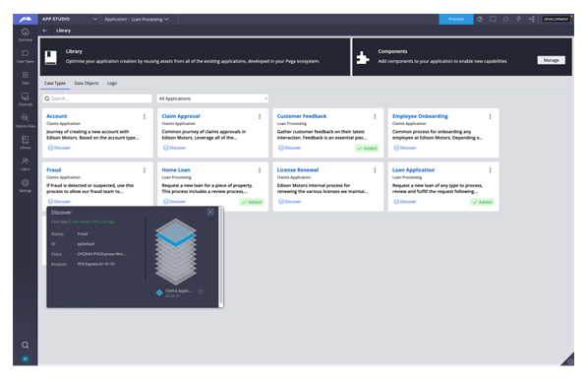Click the lightbulb icon in the header
Screen dimensions: 588x382
[518, 19]
